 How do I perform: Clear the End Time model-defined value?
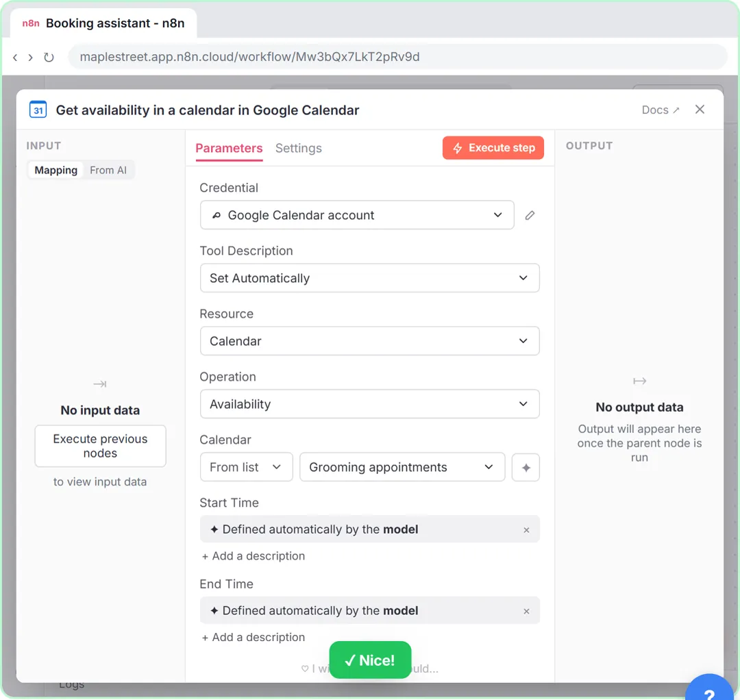point(526,611)
